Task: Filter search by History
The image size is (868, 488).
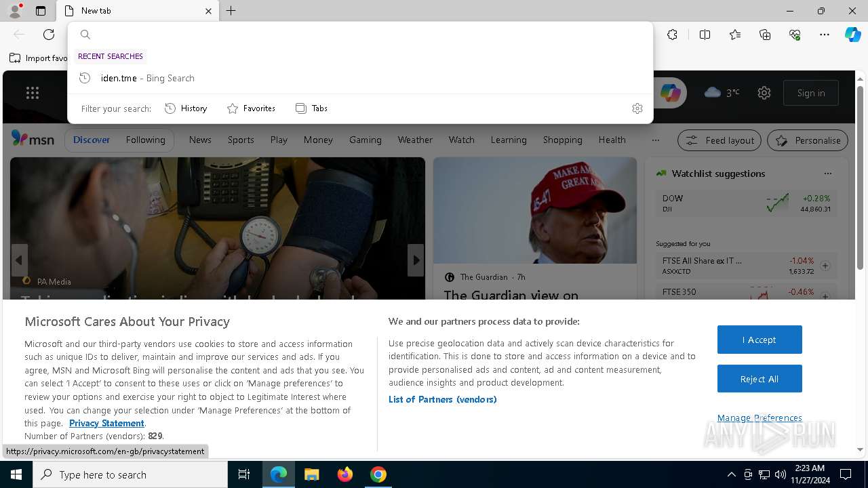Action: pos(186,108)
